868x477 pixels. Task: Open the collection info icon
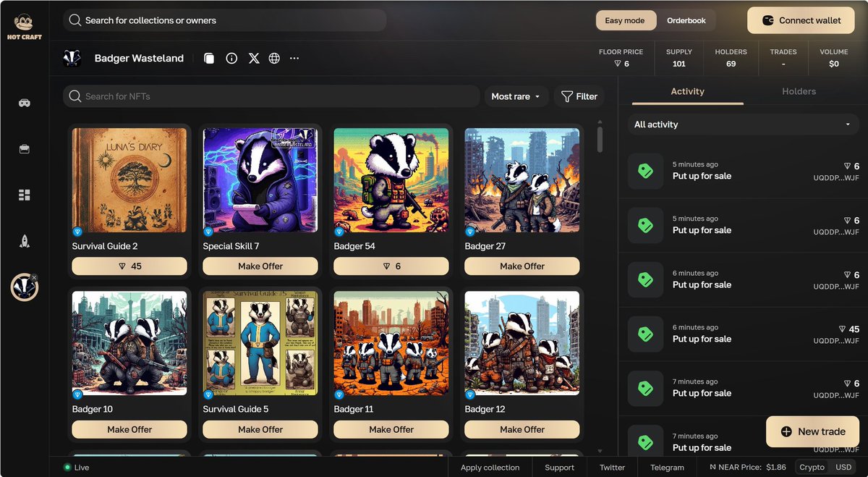click(x=231, y=59)
